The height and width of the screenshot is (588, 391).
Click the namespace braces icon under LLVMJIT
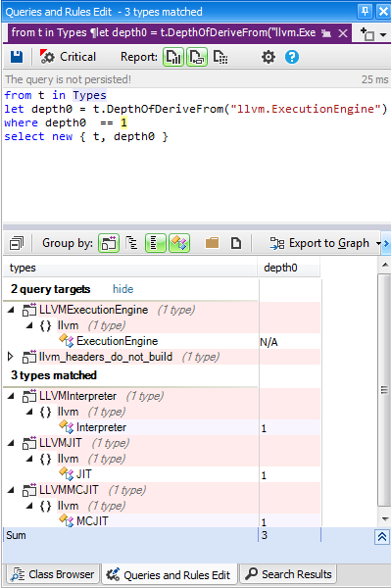46,459
